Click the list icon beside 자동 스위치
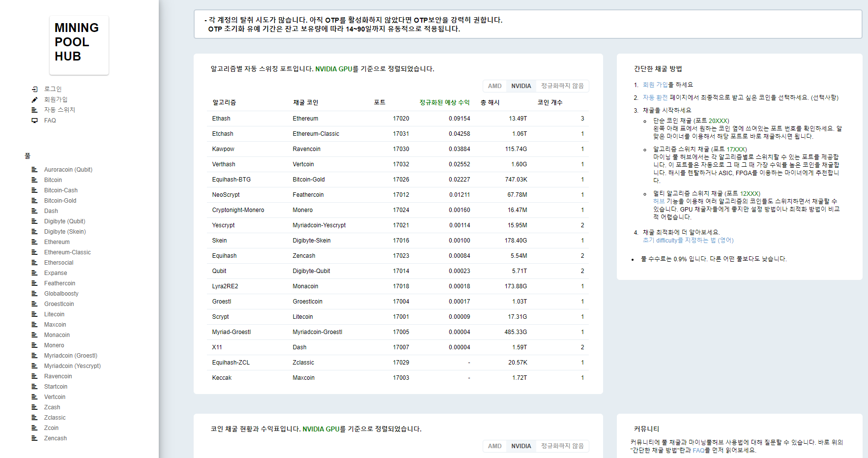The height and width of the screenshot is (458, 868). coord(34,110)
